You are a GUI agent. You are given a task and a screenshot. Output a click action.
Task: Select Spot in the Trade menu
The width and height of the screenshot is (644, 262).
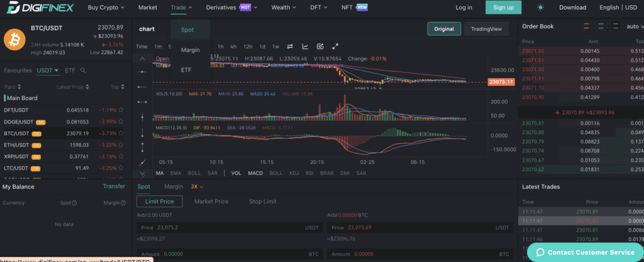pos(187,30)
